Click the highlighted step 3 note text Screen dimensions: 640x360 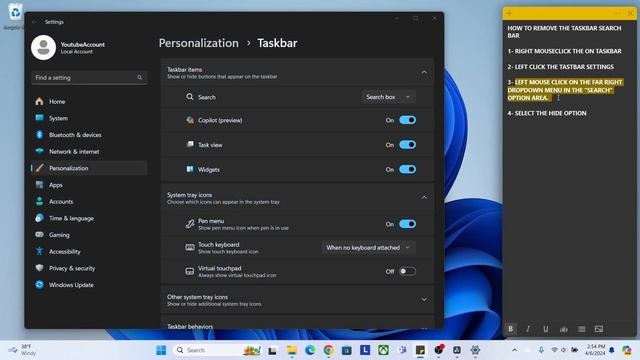(x=565, y=90)
